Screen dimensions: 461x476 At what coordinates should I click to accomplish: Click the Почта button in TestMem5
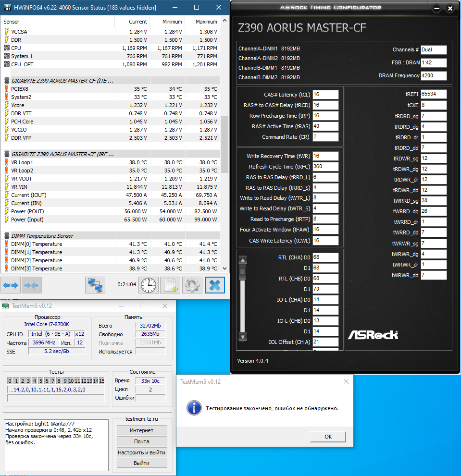[x=142, y=441]
